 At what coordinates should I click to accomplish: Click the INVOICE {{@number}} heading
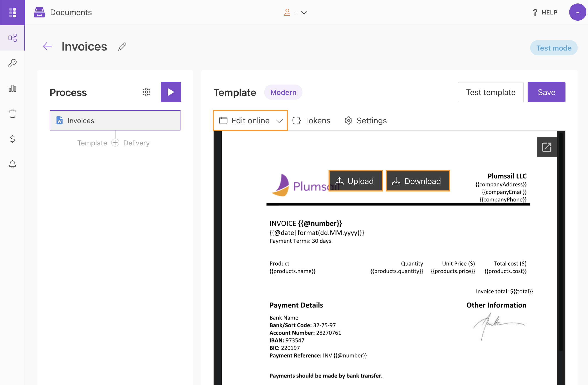pos(306,223)
